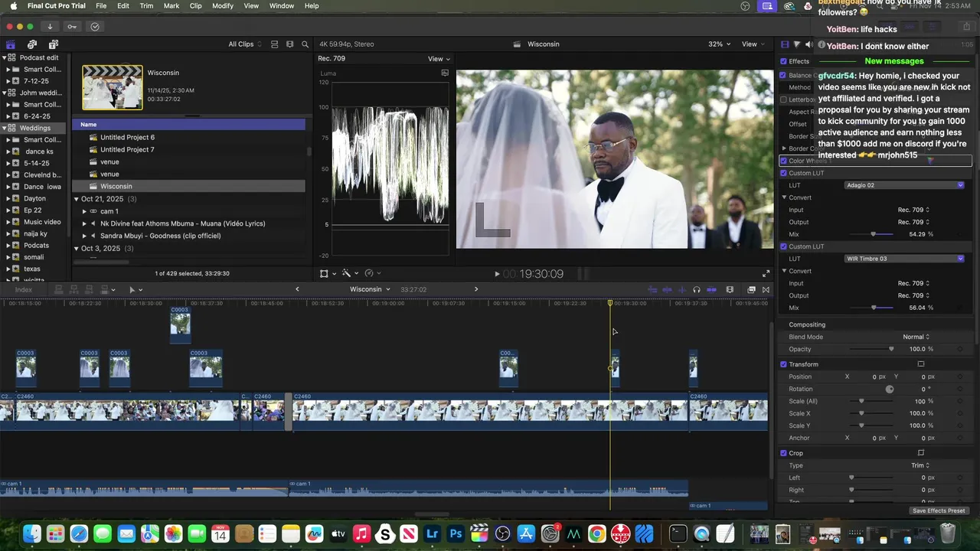The width and height of the screenshot is (980, 551).
Task: Toggle the Effects checkbox in inspector
Action: click(x=783, y=61)
